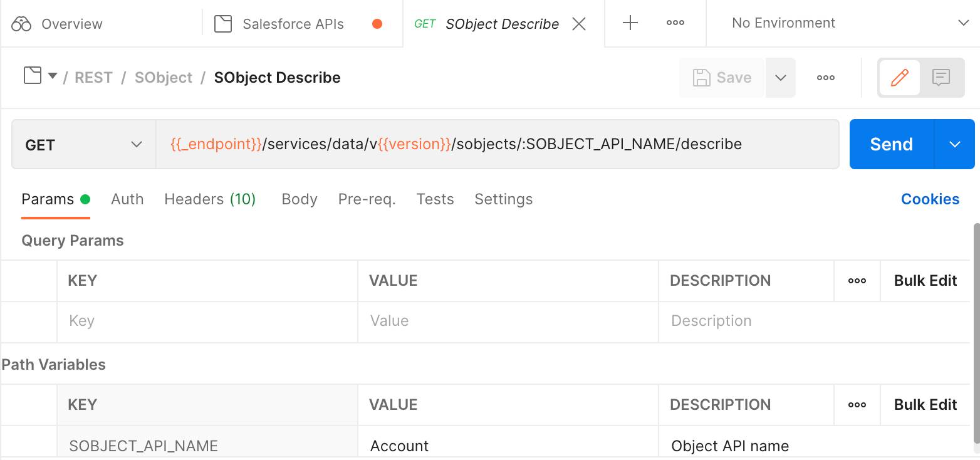Image resolution: width=980 pixels, height=460 pixels.
Task: Open the GET method dropdown
Action: point(83,145)
